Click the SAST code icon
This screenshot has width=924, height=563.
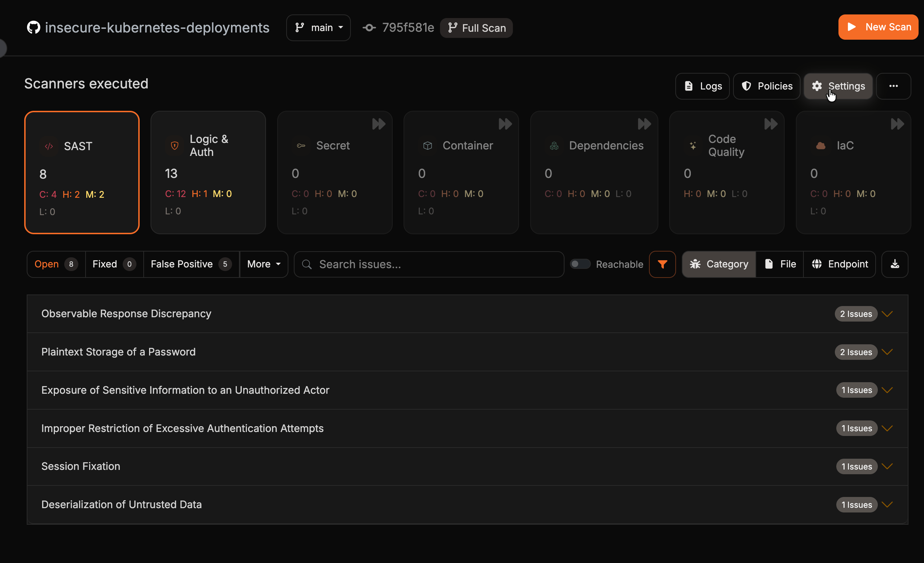click(49, 146)
